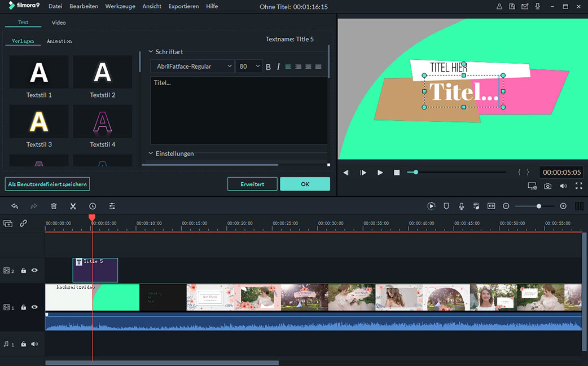Screen dimensions: 588x366
Task: Center align text
Action: coord(298,67)
